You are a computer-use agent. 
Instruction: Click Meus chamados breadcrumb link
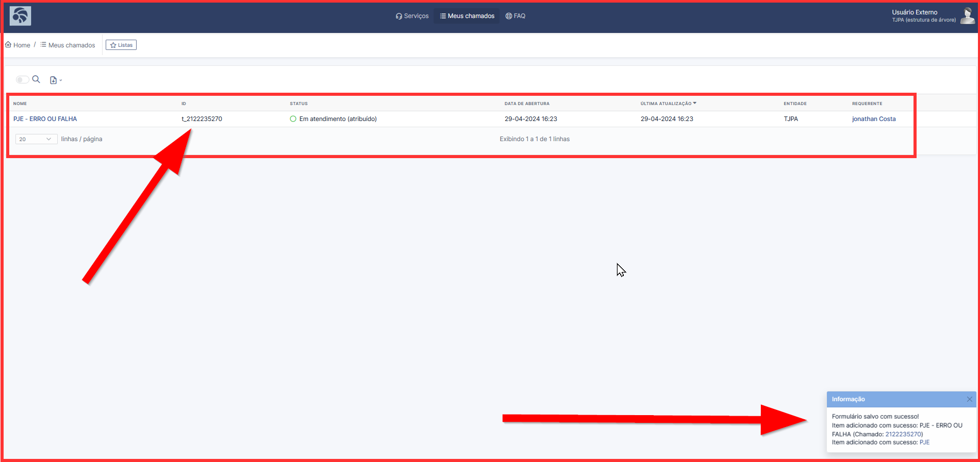point(68,45)
